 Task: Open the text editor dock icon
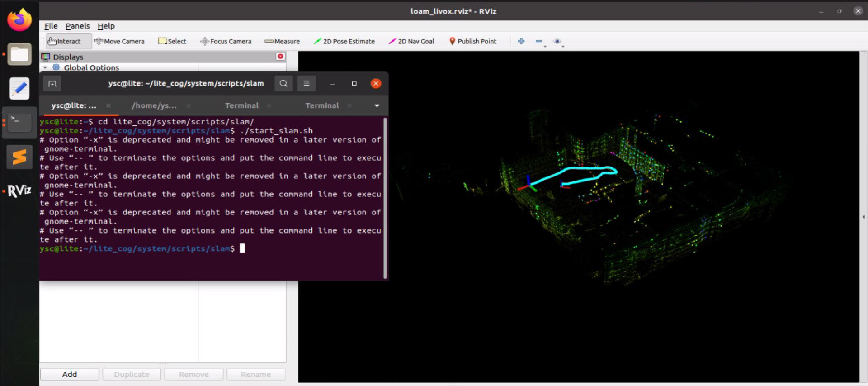(x=19, y=88)
